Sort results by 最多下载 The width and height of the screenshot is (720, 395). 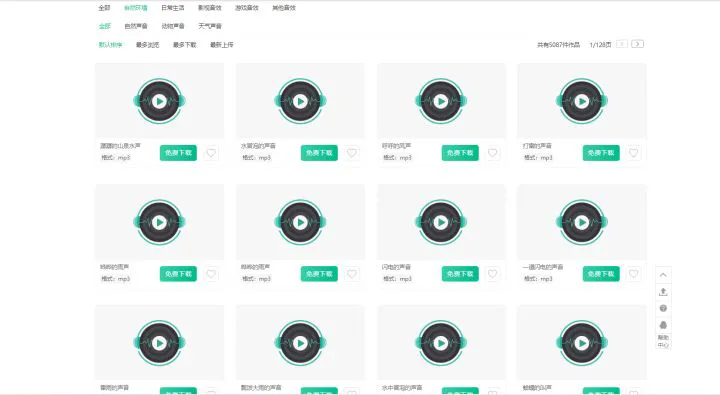click(185, 45)
